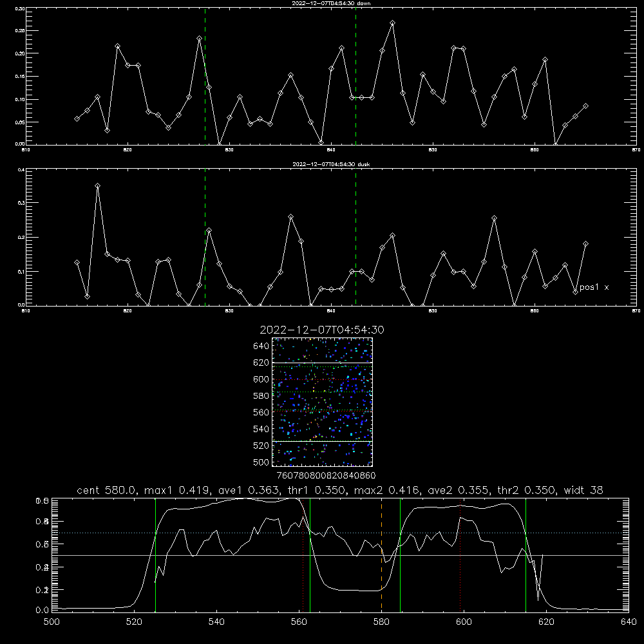Click the 0.4 label on dusk plot y-axis
This screenshot has width=644, height=644.
[21, 169]
